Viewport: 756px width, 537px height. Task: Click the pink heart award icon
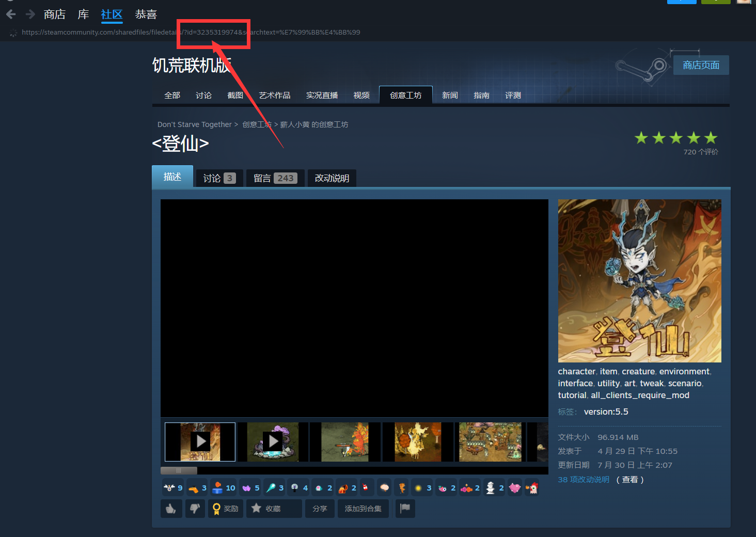click(515, 488)
